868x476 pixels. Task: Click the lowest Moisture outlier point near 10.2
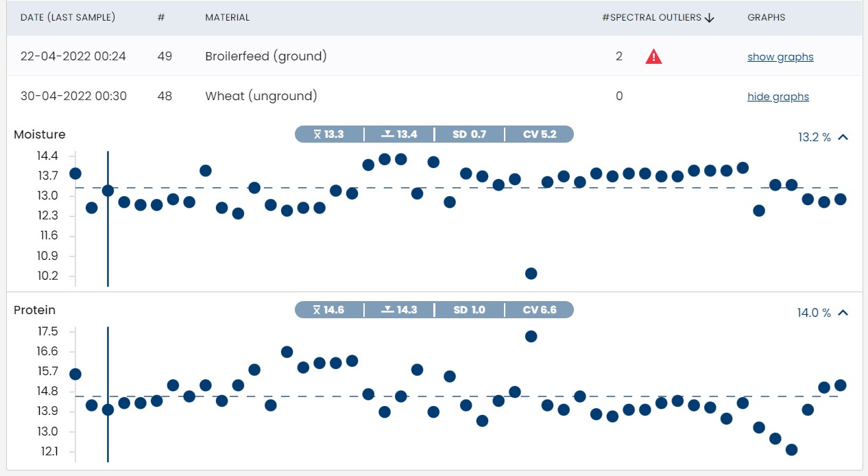pyautogui.click(x=531, y=274)
